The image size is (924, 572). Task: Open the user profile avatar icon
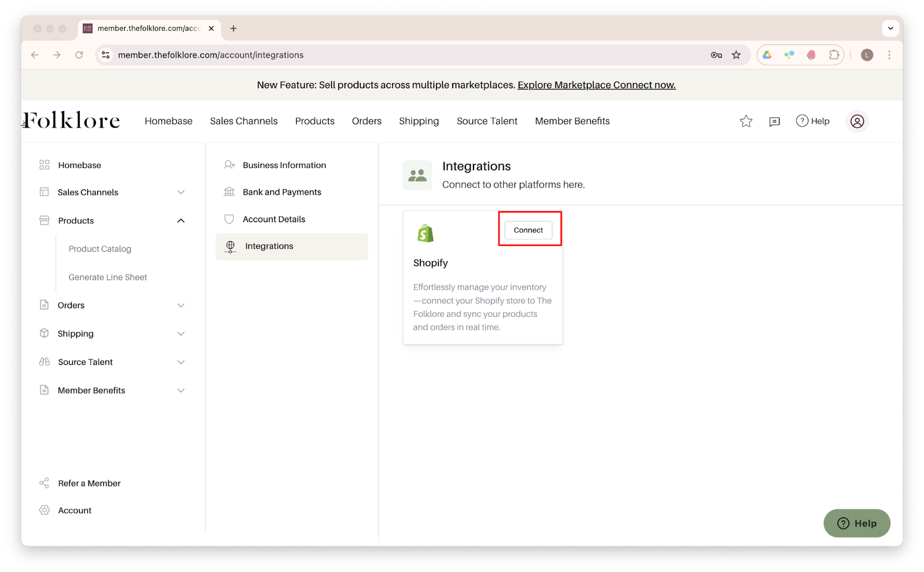857,121
